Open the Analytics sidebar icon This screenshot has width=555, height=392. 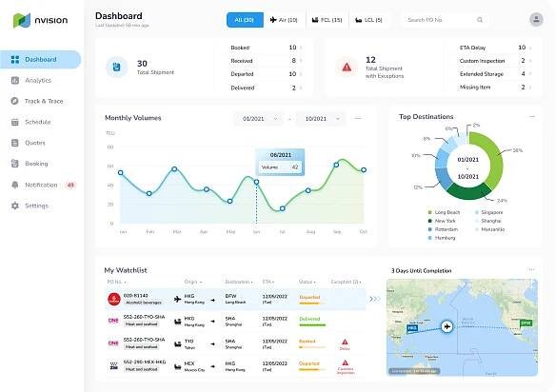(15, 80)
